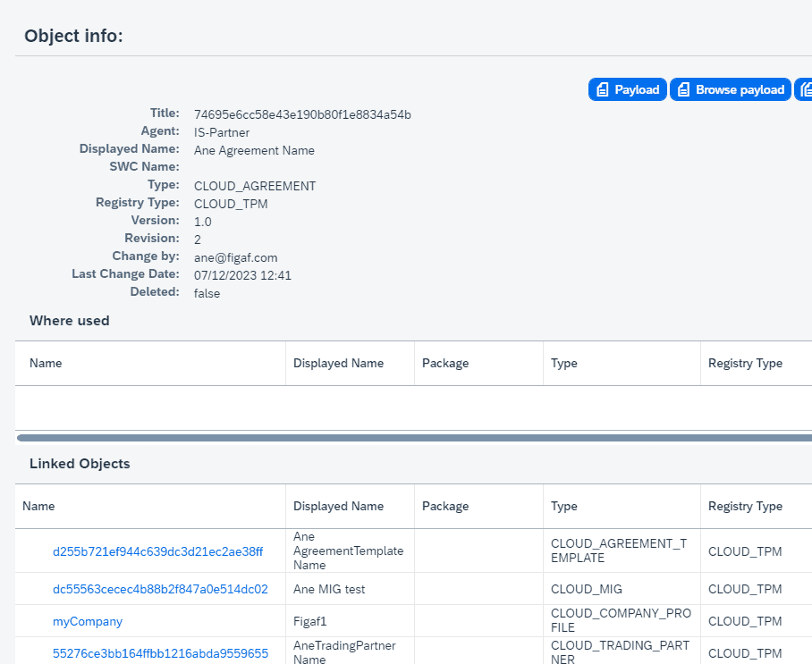Click the CLOUD_COMPANY_PROFILE type cell
The height and width of the screenshot is (664, 812).
coord(621,620)
